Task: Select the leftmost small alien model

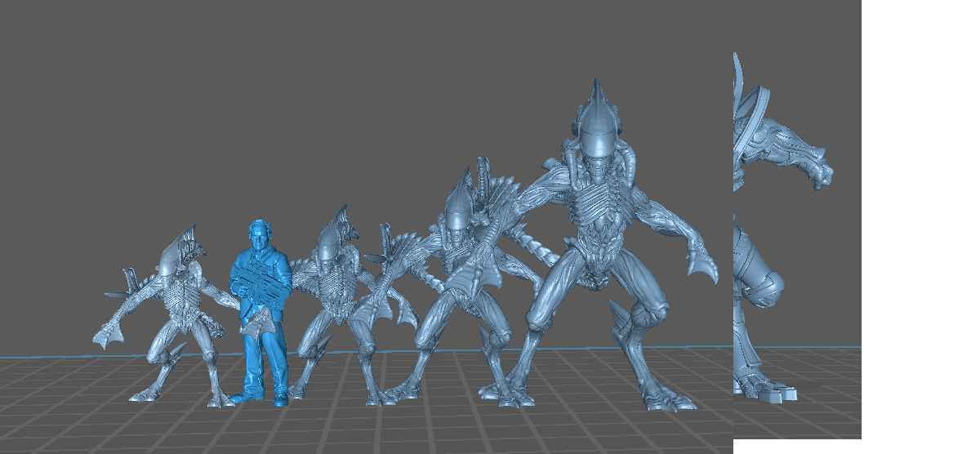Action: point(167,315)
